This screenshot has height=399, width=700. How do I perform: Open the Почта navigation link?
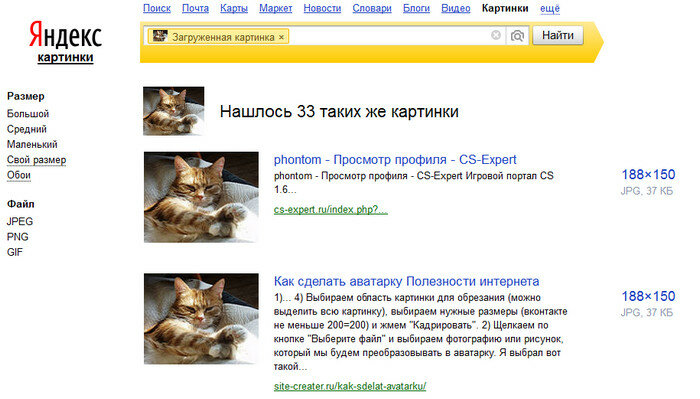tap(195, 8)
